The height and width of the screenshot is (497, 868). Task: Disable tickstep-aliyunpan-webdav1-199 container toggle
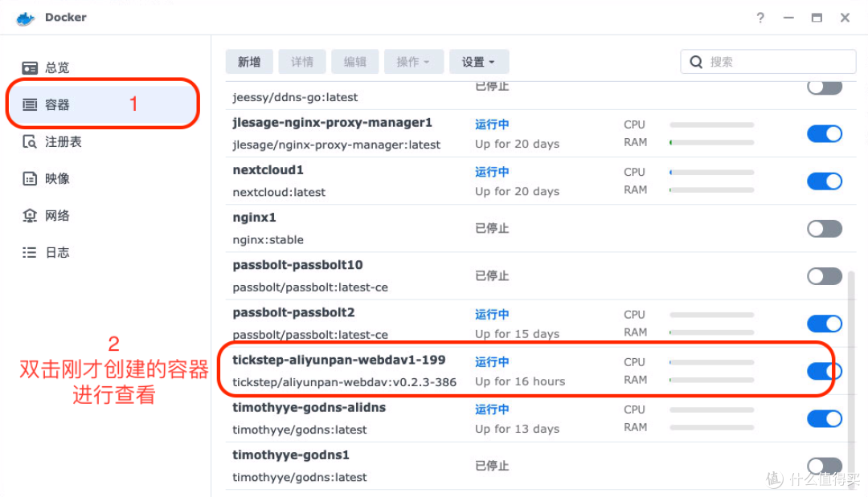(x=825, y=370)
